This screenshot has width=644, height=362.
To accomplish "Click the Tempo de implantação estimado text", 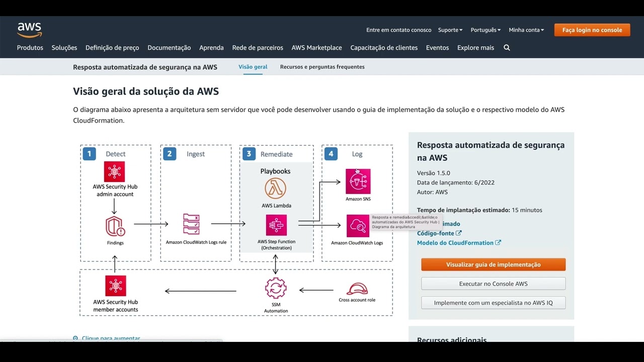I will pyautogui.click(x=463, y=210).
